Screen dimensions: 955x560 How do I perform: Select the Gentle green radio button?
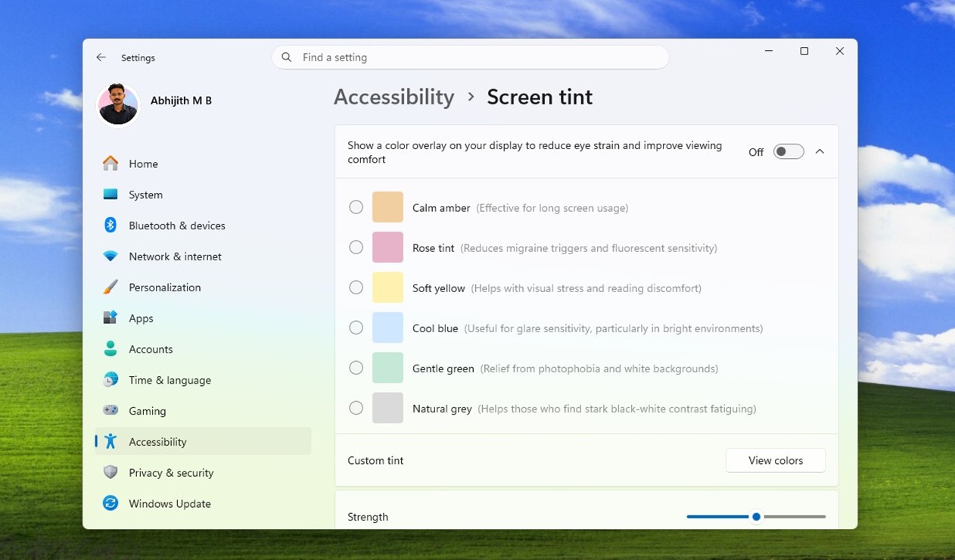[356, 368]
